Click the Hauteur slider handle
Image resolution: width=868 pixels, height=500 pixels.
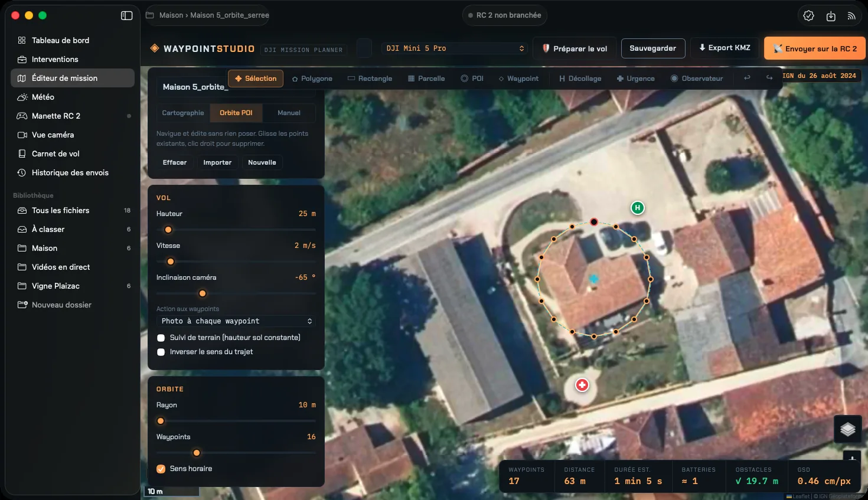168,230
